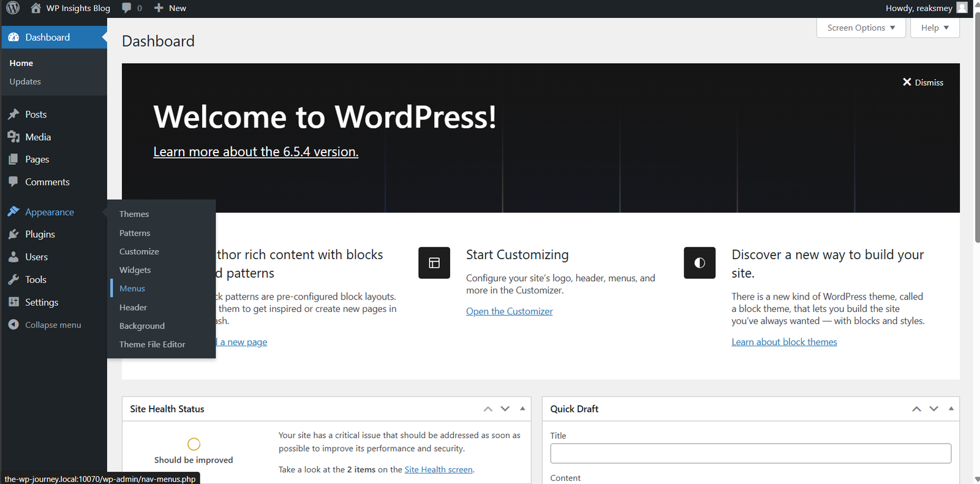
Task: Move Quick Draft widget up
Action: pyautogui.click(x=917, y=409)
